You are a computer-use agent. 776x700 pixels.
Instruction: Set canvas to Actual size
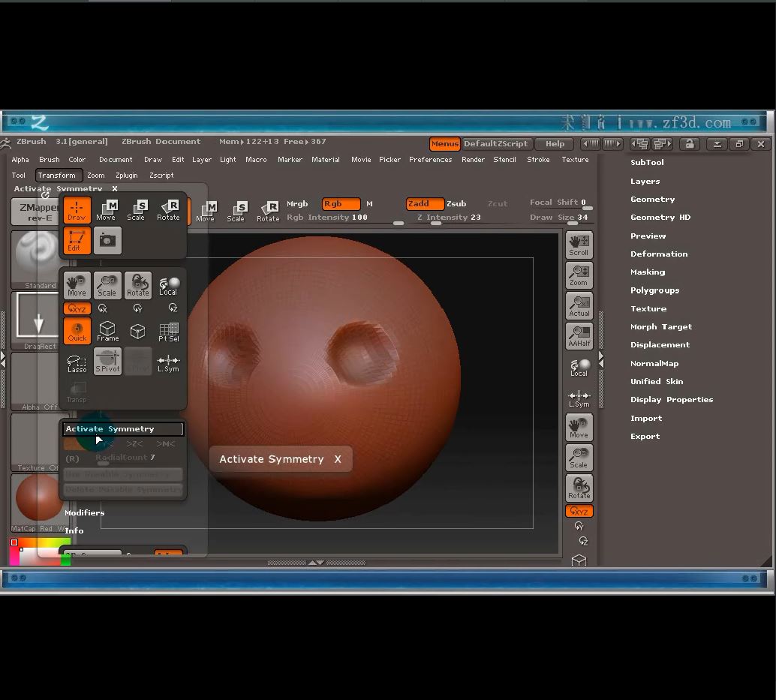579,305
